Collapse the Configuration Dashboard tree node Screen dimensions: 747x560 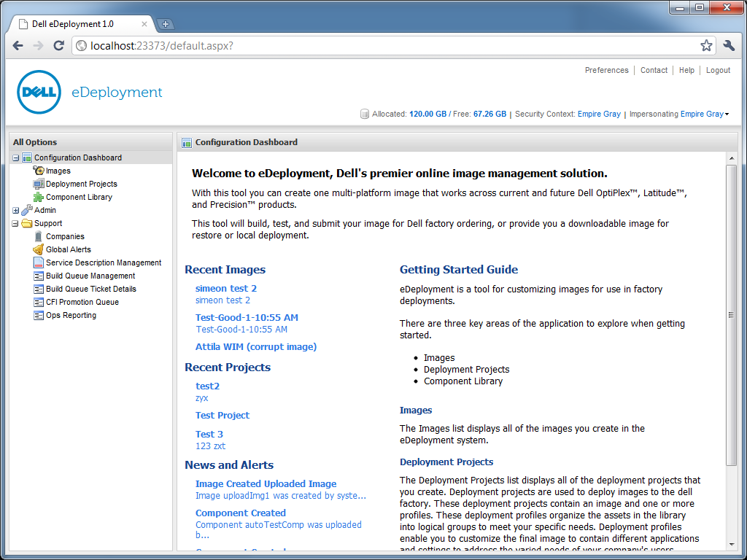(x=16, y=157)
